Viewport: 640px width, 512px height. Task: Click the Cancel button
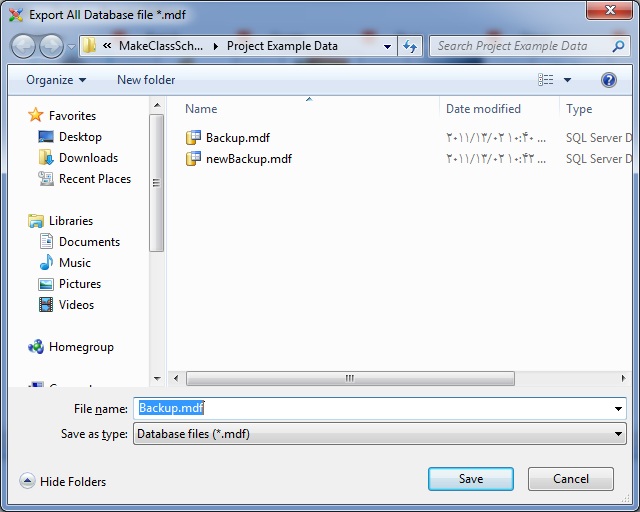click(x=571, y=479)
